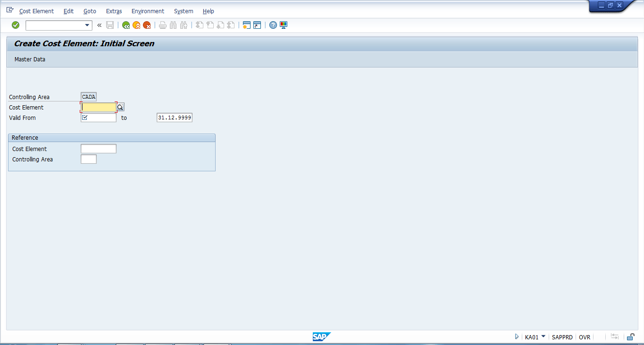
Task: Cancel with the red X toolbar icon
Action: tap(147, 25)
